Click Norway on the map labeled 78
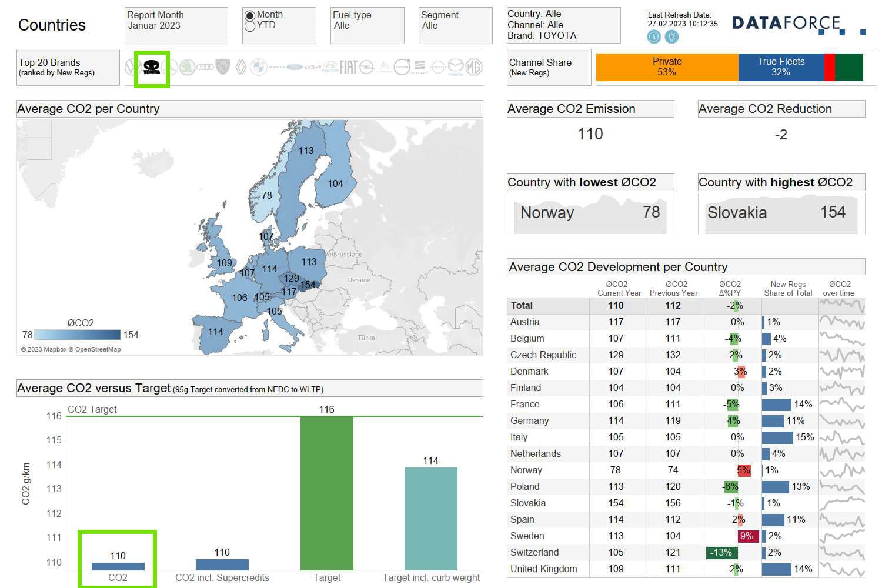 click(x=266, y=196)
